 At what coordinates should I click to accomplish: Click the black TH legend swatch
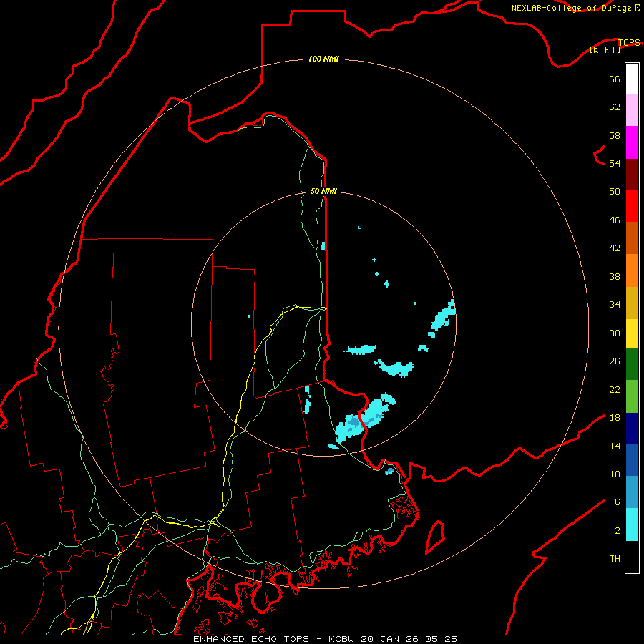[x=632, y=557]
